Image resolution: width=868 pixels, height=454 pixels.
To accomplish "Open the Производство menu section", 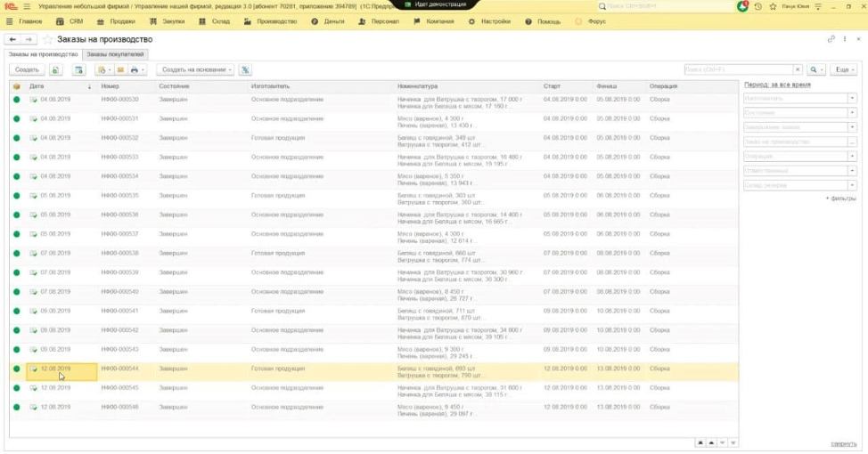I will [271, 21].
